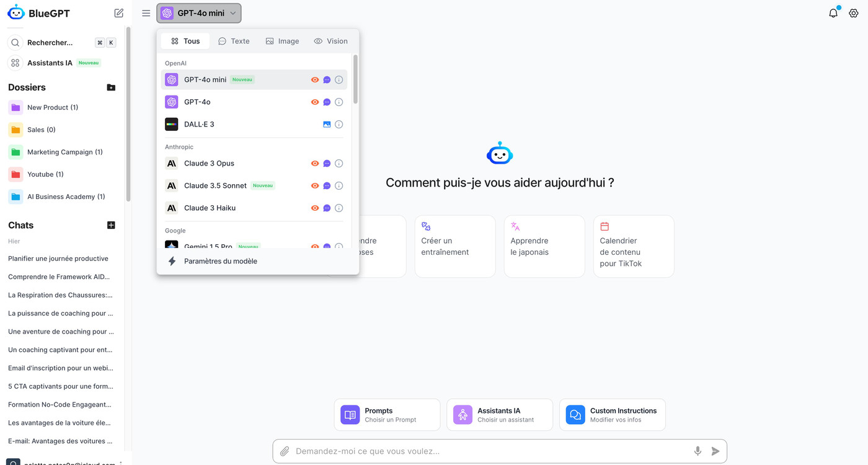Click the image icon next to DALL·E 3
Viewport: 868px width, 465px height.
[x=327, y=124]
